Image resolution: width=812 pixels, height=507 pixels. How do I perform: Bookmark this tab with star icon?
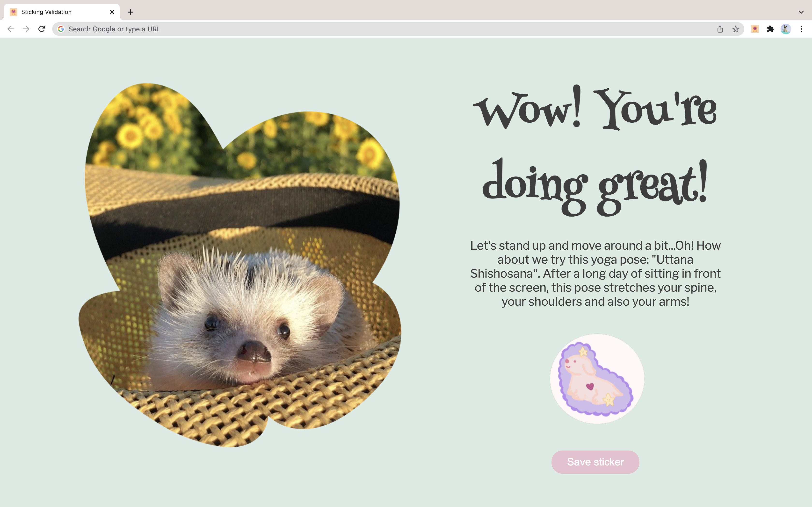pyautogui.click(x=735, y=29)
